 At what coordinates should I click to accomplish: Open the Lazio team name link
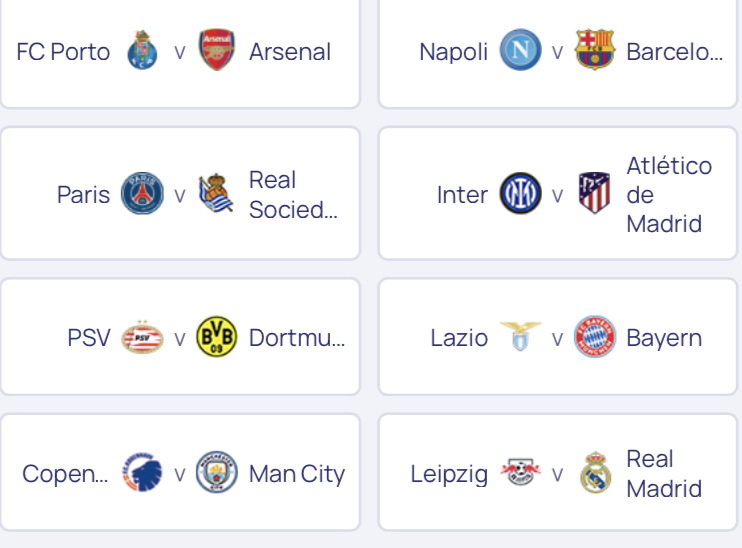tap(459, 338)
